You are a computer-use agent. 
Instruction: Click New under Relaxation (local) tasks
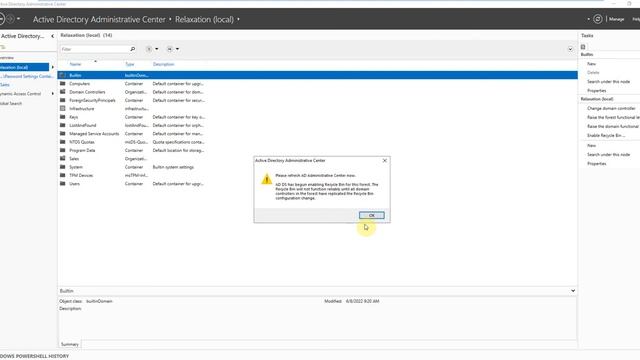pyautogui.click(x=591, y=146)
